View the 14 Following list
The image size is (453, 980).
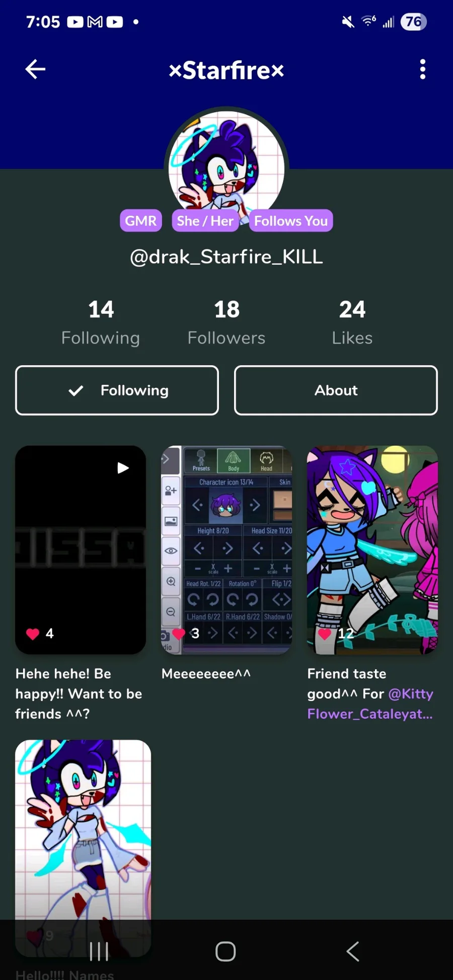pyautogui.click(x=101, y=322)
